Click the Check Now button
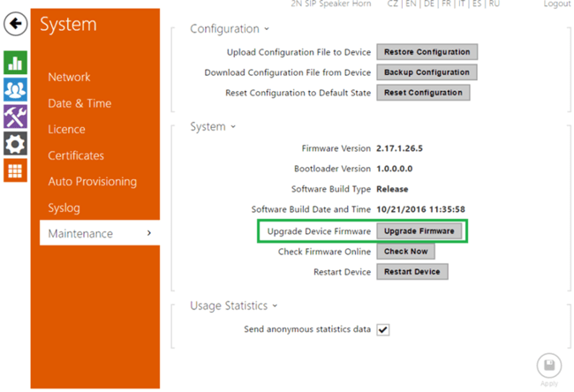The image size is (574, 392). pyautogui.click(x=405, y=252)
